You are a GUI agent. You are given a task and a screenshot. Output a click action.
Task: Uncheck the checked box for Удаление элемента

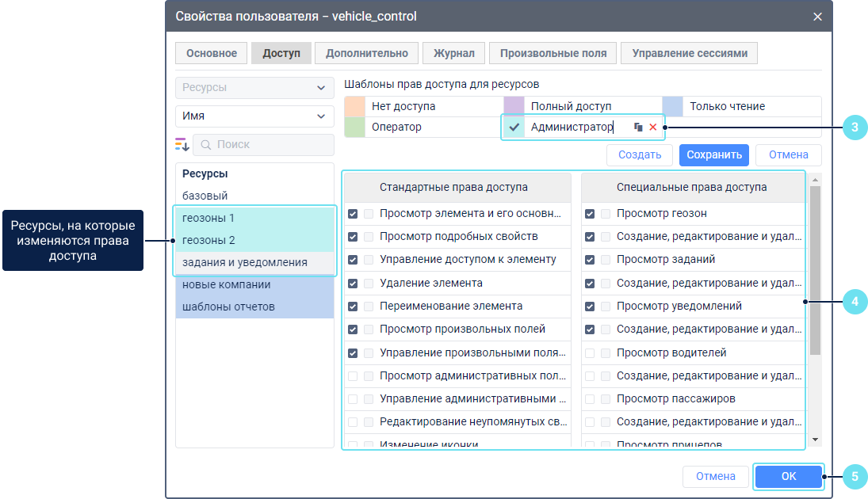[x=353, y=283]
